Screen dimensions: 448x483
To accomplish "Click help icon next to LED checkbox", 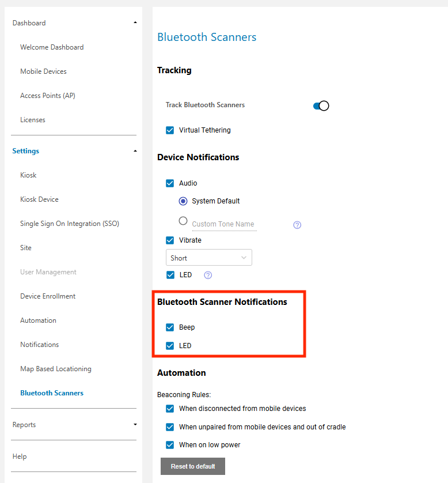I will (208, 275).
